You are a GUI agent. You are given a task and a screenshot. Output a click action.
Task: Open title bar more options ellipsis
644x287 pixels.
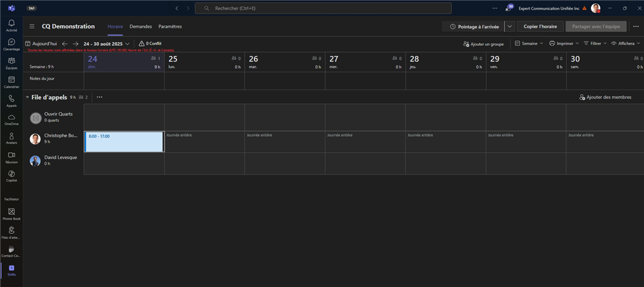[x=495, y=8]
